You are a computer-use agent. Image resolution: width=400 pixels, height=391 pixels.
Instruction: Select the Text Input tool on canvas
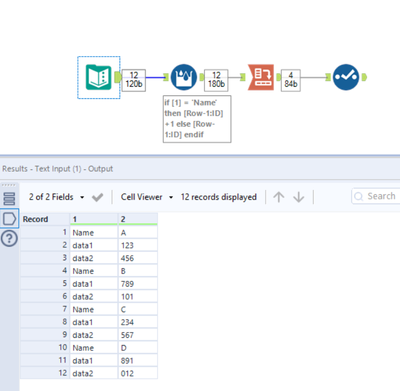click(x=98, y=77)
